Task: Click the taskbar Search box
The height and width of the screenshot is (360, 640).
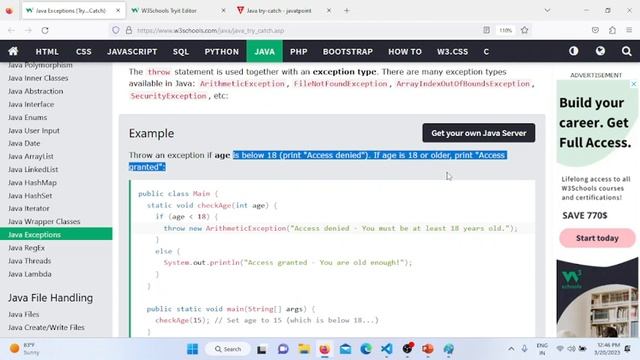Action: coord(228,349)
